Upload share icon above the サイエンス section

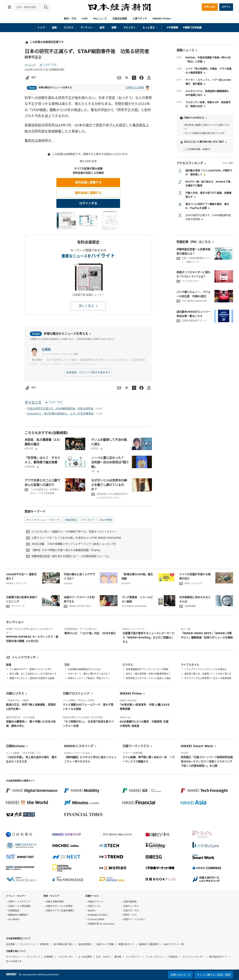coord(149,388)
